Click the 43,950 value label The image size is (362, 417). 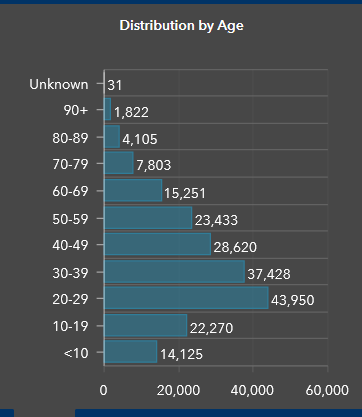[x=293, y=300]
